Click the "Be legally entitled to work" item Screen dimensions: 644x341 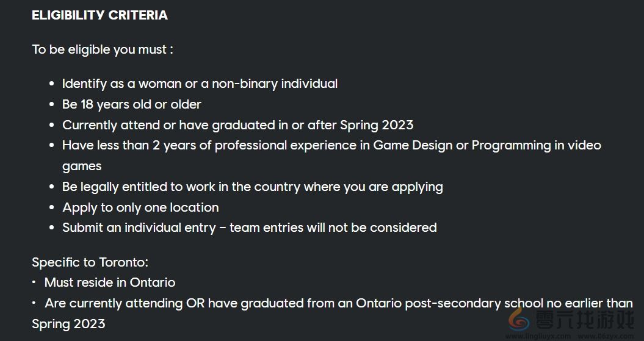pyautogui.click(x=252, y=187)
